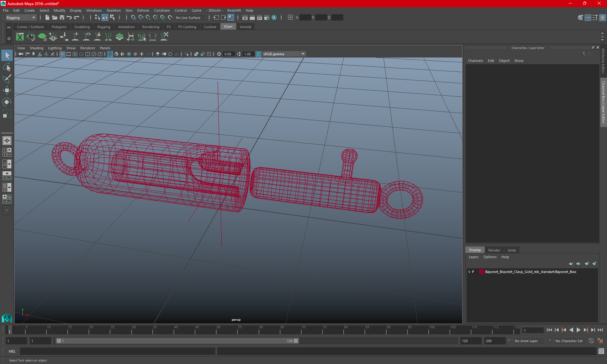This screenshot has height=364, width=607.
Task: Switch to the Polygons shelf tab
Action: pyautogui.click(x=59, y=27)
